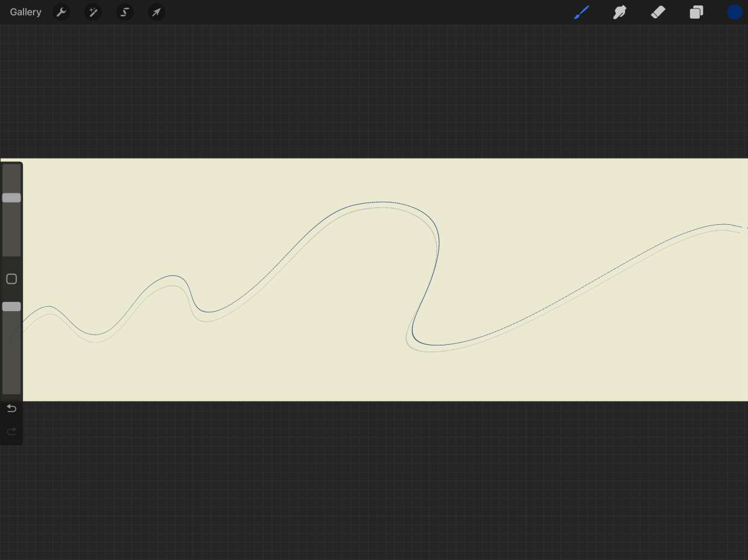748x560 pixels.
Task: Tap the undo arrow
Action: click(x=11, y=408)
